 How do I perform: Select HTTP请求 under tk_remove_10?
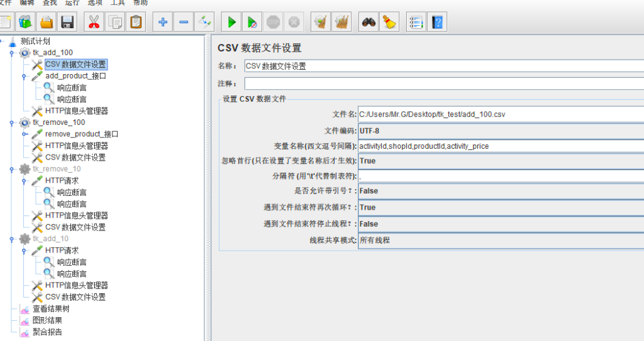pyautogui.click(x=62, y=181)
